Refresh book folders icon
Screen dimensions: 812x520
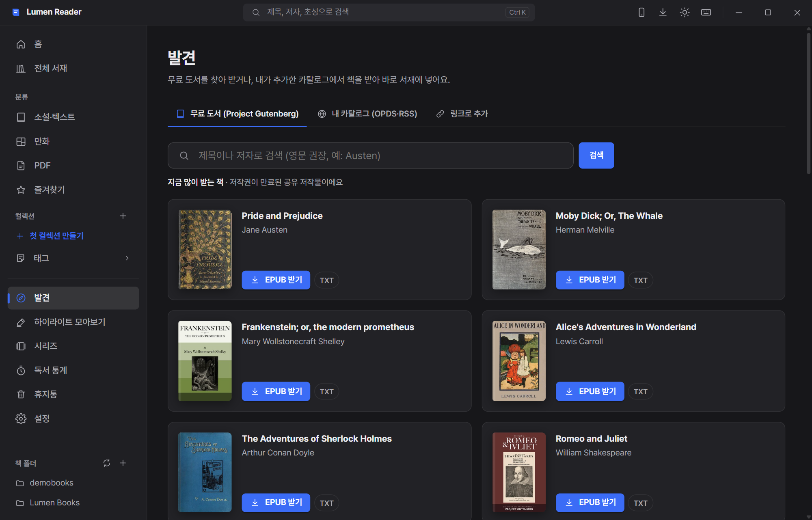click(x=107, y=463)
